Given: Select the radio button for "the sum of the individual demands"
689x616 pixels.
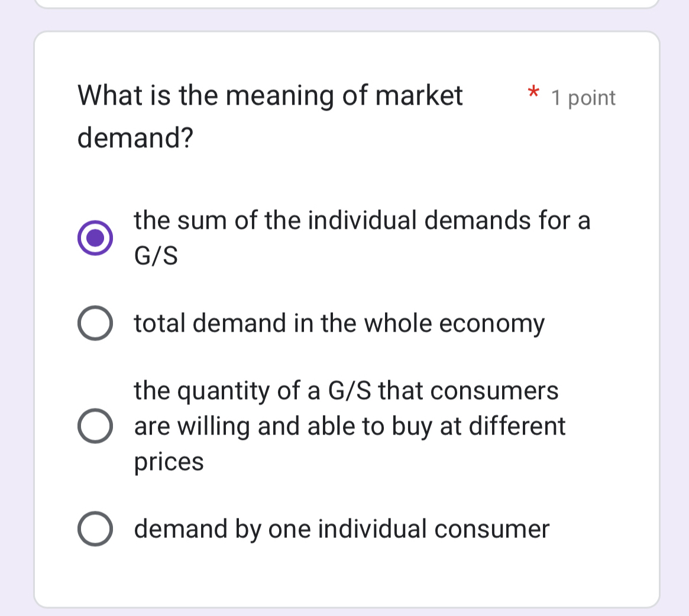Looking at the screenshot, I should tap(95, 238).
